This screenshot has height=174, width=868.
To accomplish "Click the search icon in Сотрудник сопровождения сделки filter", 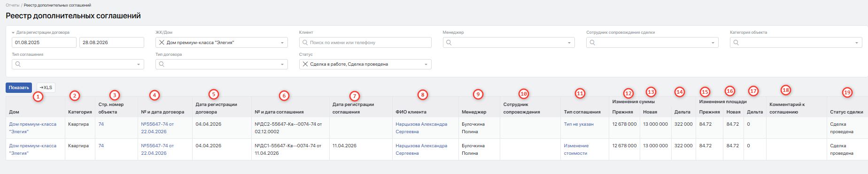I will point(592,43).
